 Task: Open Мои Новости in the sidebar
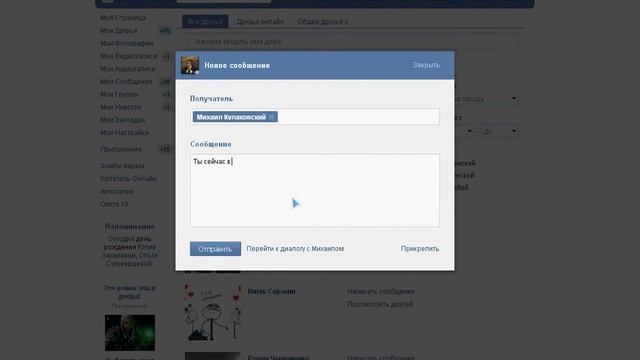pyautogui.click(x=120, y=107)
